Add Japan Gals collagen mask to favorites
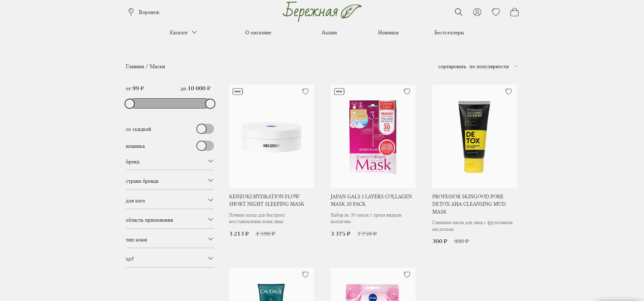This screenshot has width=644, height=301. pyautogui.click(x=407, y=92)
